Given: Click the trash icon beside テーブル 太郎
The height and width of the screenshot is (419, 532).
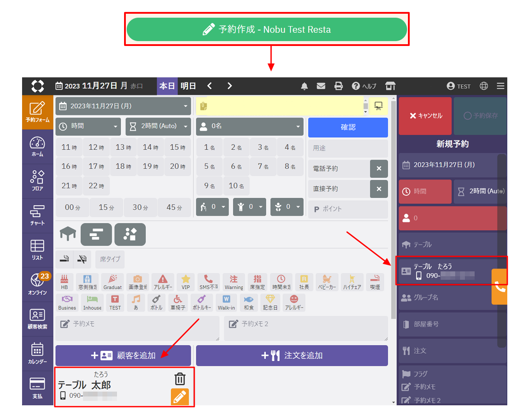Looking at the screenshot, I should pos(180,379).
